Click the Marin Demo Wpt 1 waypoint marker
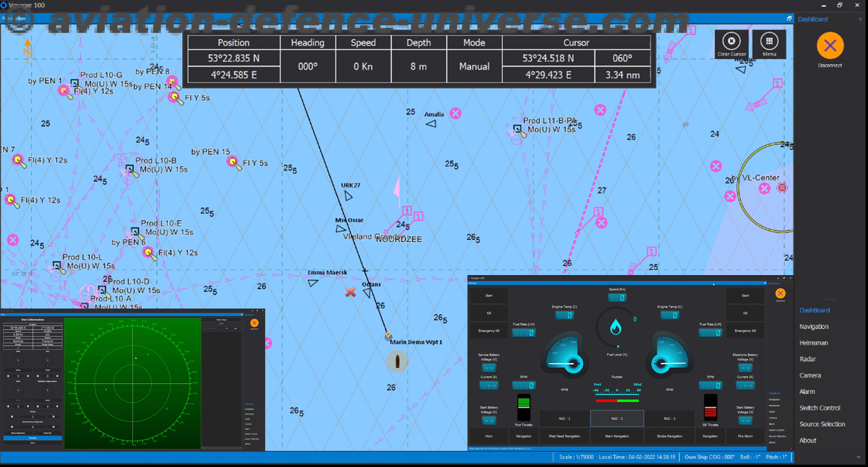Image resolution: width=868 pixels, height=467 pixels. pyautogui.click(x=388, y=336)
